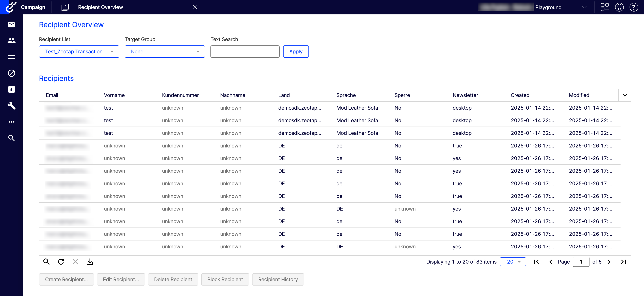644x296 pixels.
Task: Switch to the Recipient Overview tab
Action: pos(101,7)
